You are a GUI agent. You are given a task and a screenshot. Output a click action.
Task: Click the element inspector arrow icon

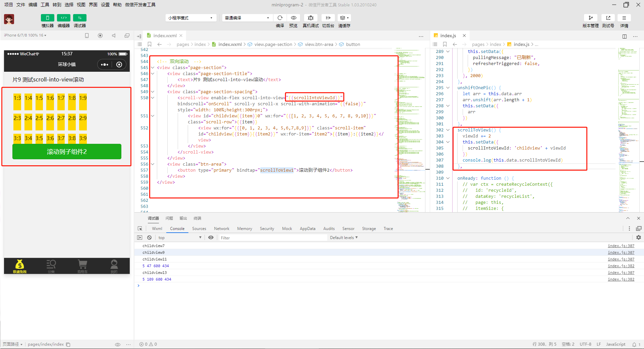pyautogui.click(x=140, y=229)
